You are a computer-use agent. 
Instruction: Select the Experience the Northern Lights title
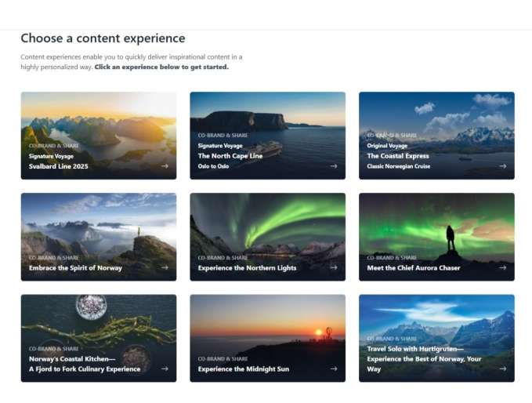click(247, 268)
